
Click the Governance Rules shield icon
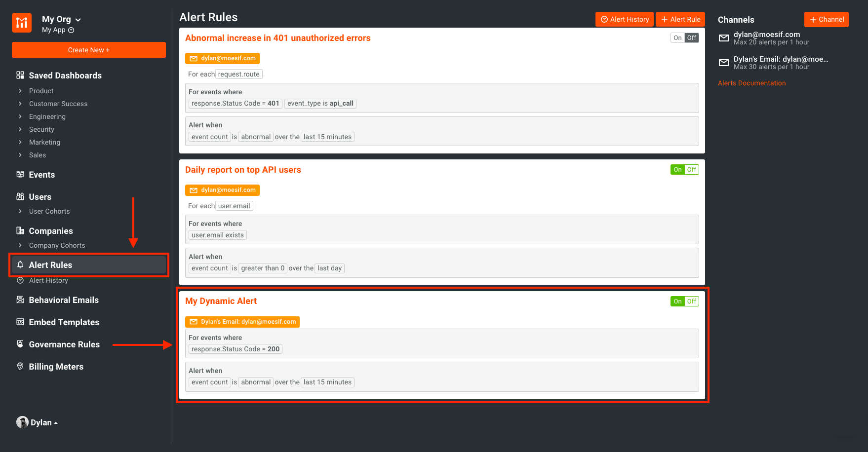click(20, 344)
